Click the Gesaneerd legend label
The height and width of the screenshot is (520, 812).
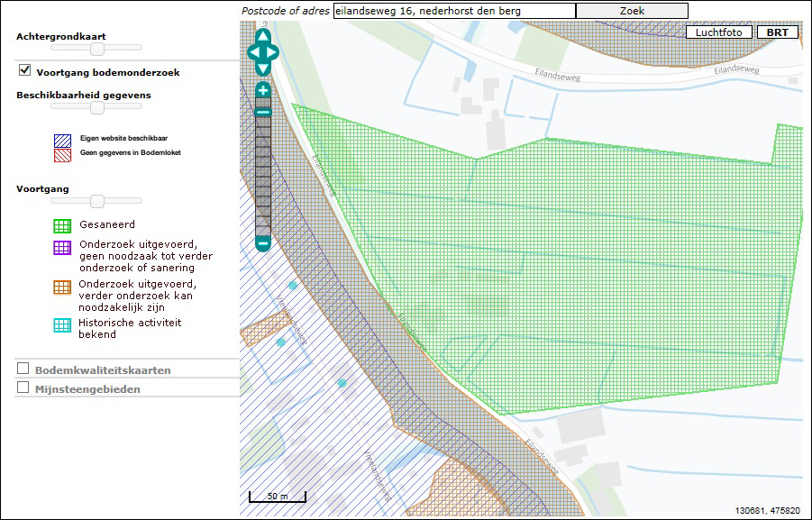(x=107, y=224)
